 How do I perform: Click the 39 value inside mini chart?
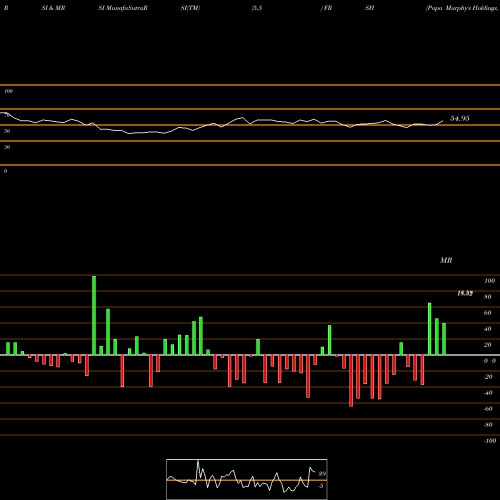[322, 474]
